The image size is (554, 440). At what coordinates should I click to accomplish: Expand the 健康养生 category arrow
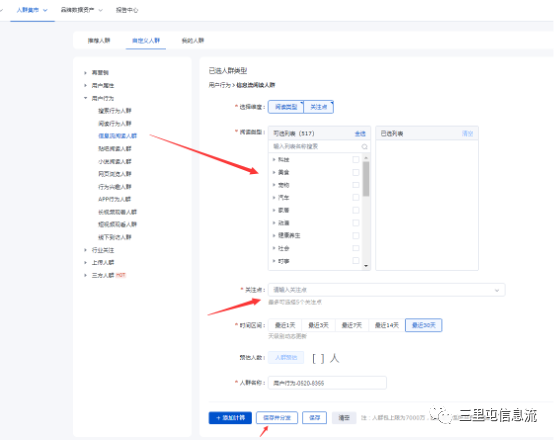click(x=274, y=235)
